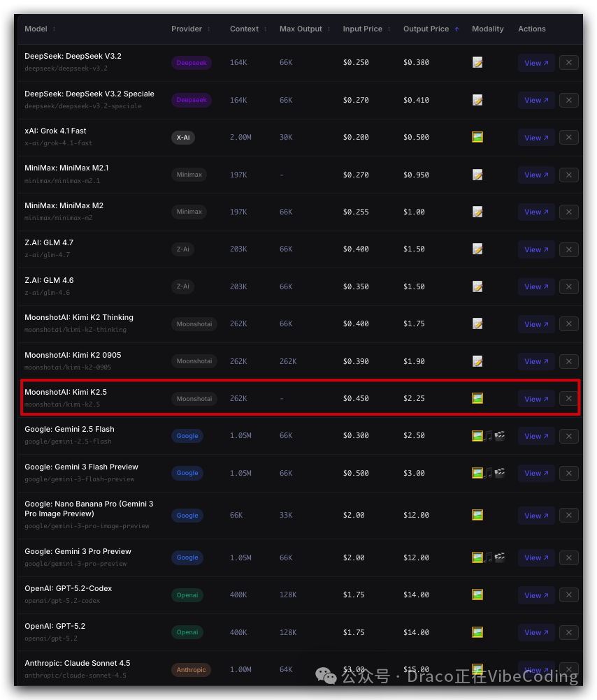This screenshot has height=700, width=597.
Task: Click the music note modality icon for Gemini 3 Pro Preview
Action: coord(489,557)
